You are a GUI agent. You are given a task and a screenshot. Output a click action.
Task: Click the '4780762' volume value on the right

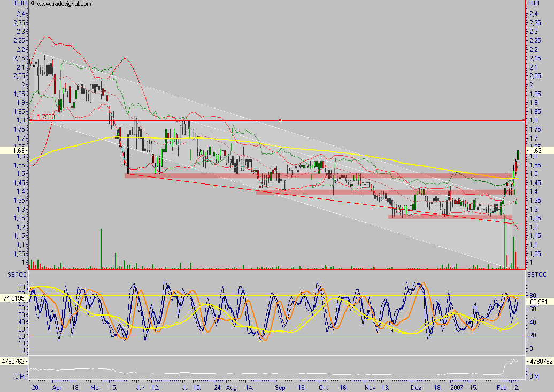click(x=541, y=361)
